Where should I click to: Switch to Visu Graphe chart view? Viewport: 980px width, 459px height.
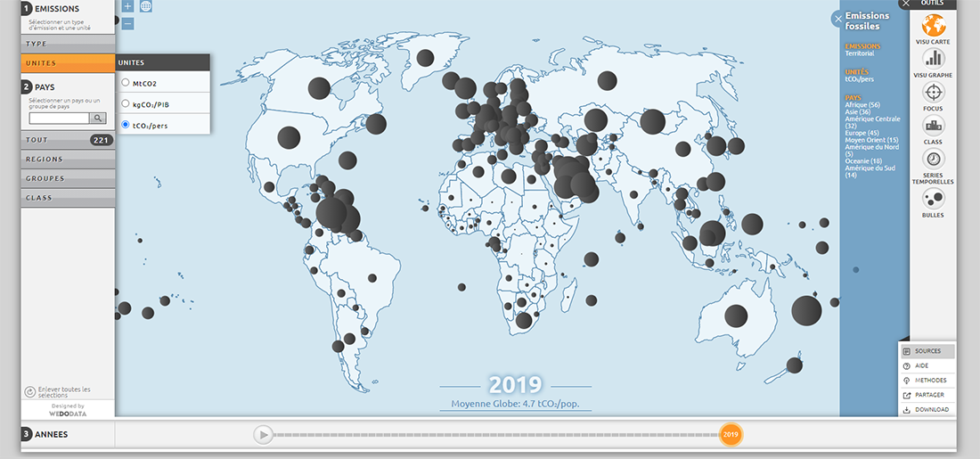pos(933,59)
